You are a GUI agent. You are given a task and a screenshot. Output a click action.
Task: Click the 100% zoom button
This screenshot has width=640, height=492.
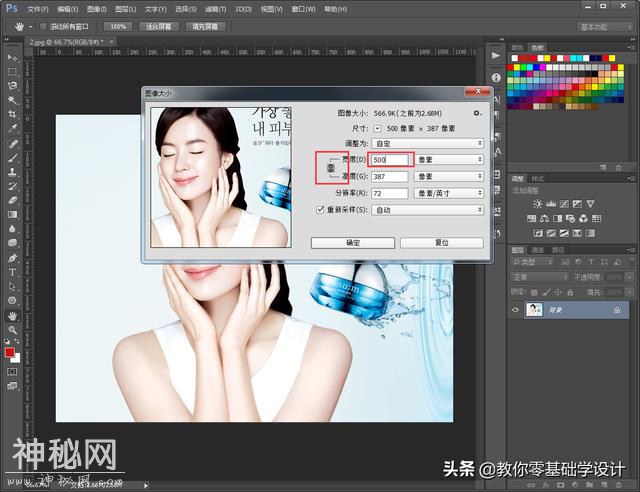click(118, 27)
